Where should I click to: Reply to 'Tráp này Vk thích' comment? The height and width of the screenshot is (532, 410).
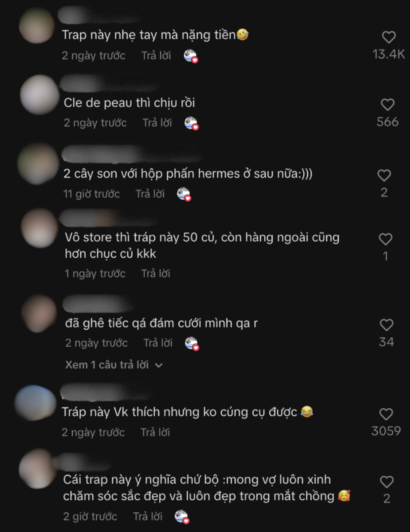[x=155, y=432]
